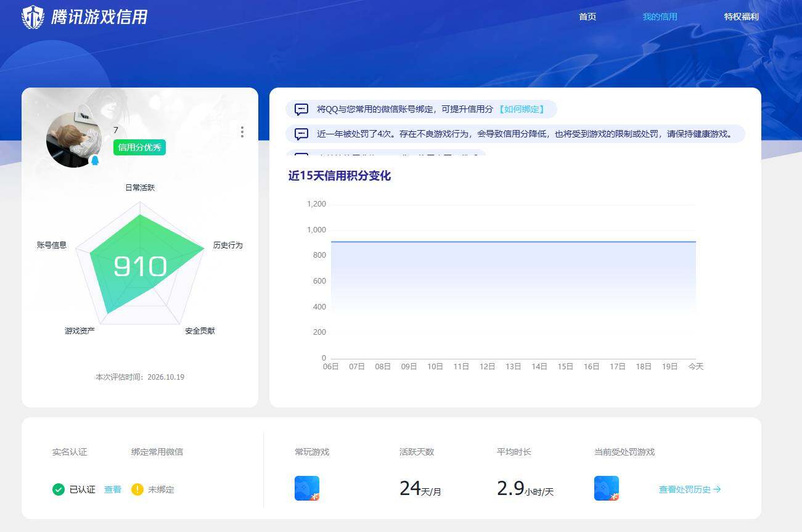
Task: Open the 首页 navigation tab
Action: coord(587,17)
